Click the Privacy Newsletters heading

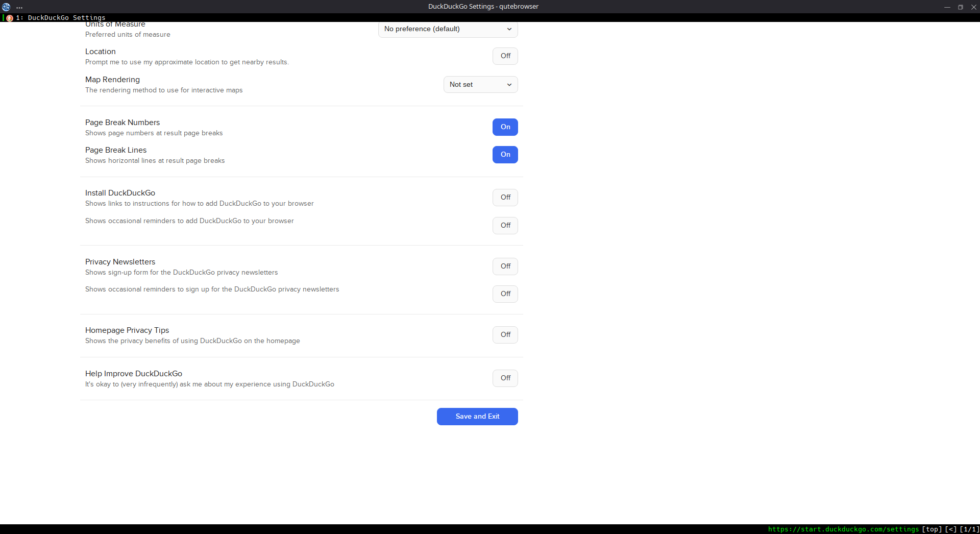(x=120, y=262)
